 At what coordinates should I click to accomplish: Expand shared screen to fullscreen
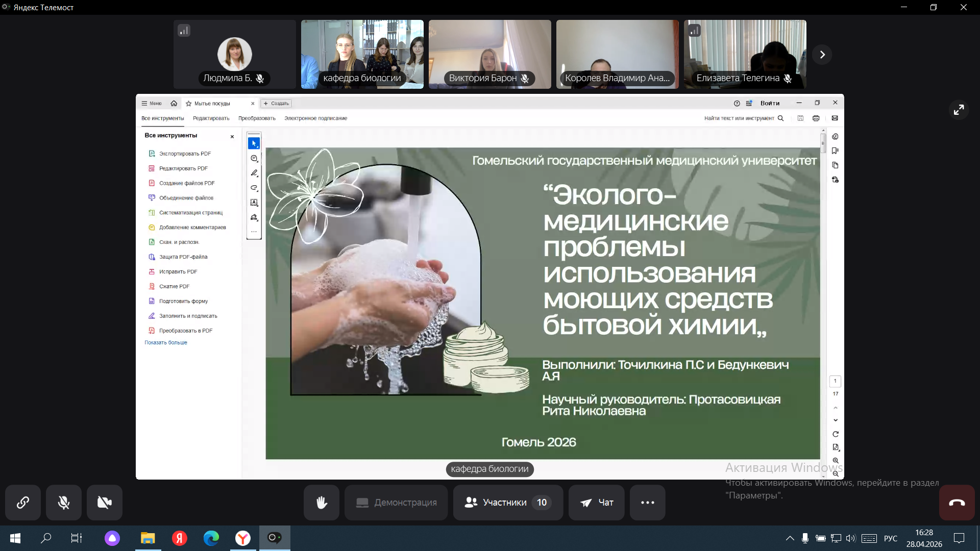tap(959, 110)
